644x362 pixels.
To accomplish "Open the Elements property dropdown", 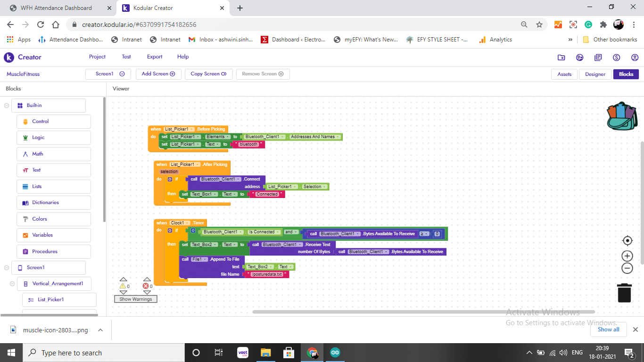I will pyautogui.click(x=217, y=137).
